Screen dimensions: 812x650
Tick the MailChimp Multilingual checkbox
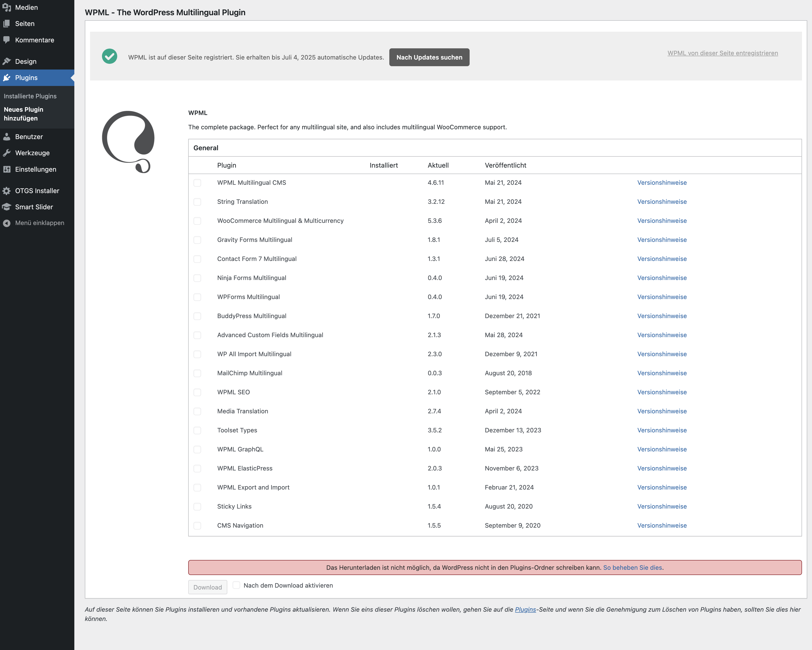(x=197, y=373)
